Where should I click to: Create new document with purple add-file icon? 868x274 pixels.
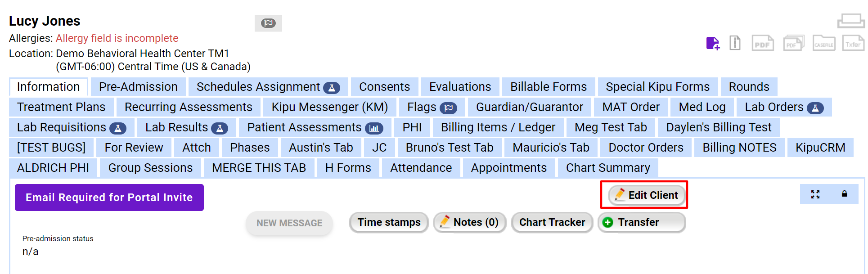713,43
